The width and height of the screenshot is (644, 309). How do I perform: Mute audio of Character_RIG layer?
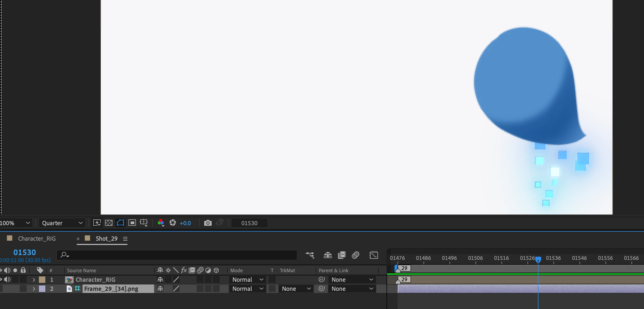click(7, 279)
